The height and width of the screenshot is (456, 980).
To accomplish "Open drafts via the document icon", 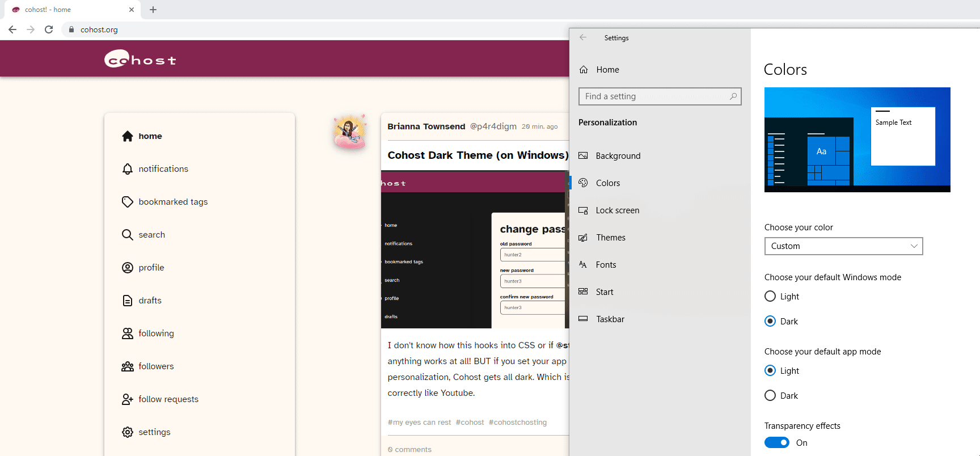I will coord(128,301).
